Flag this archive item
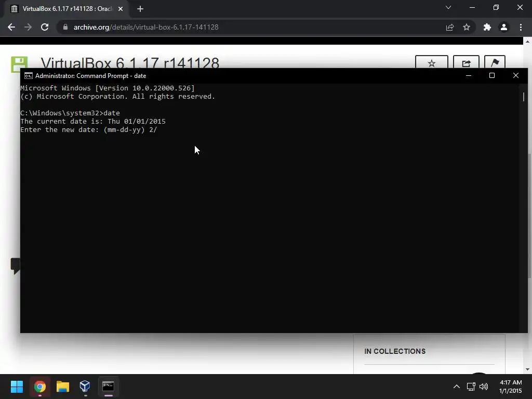This screenshot has height=399, width=532. click(x=495, y=63)
